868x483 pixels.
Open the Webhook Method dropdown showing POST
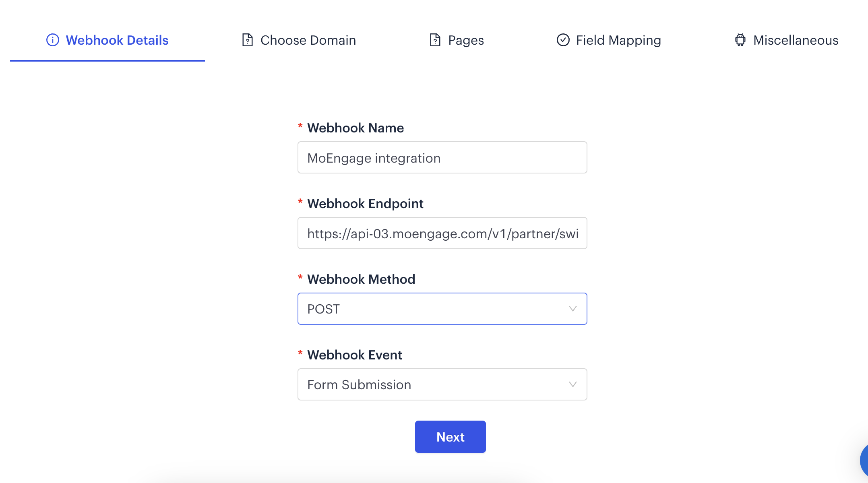coord(442,309)
